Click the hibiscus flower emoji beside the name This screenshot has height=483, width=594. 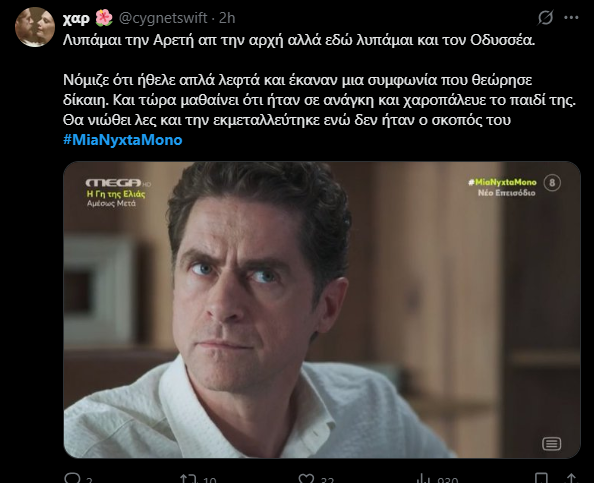click(x=104, y=17)
